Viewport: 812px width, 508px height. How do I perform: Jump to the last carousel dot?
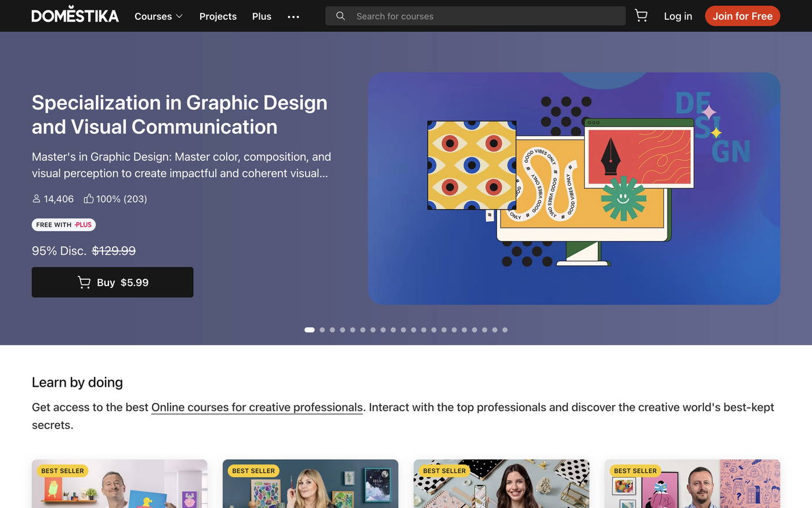pyautogui.click(x=505, y=330)
